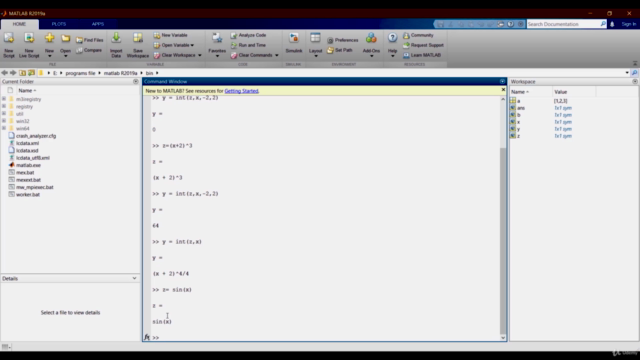Launch Simulink
The width and height of the screenshot is (640, 360).
[294, 43]
